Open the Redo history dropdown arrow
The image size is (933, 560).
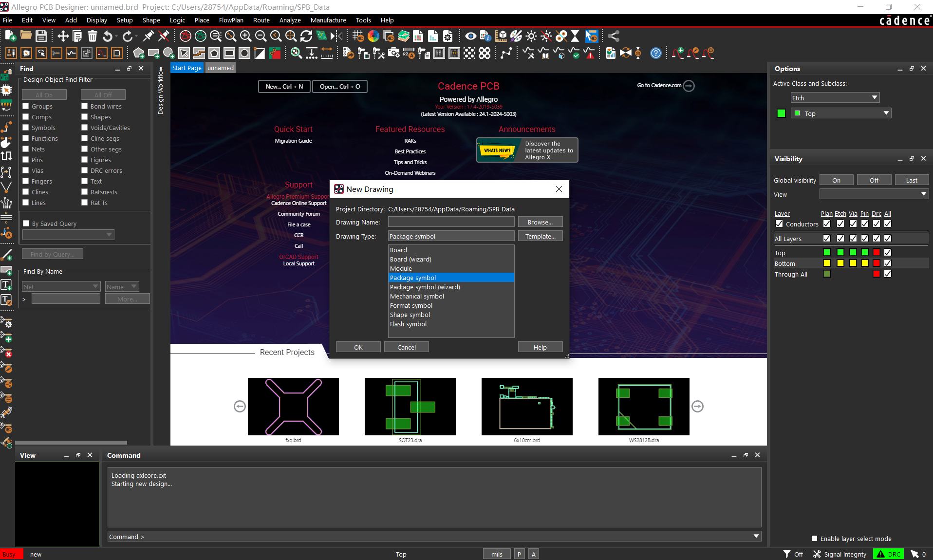[136, 37]
